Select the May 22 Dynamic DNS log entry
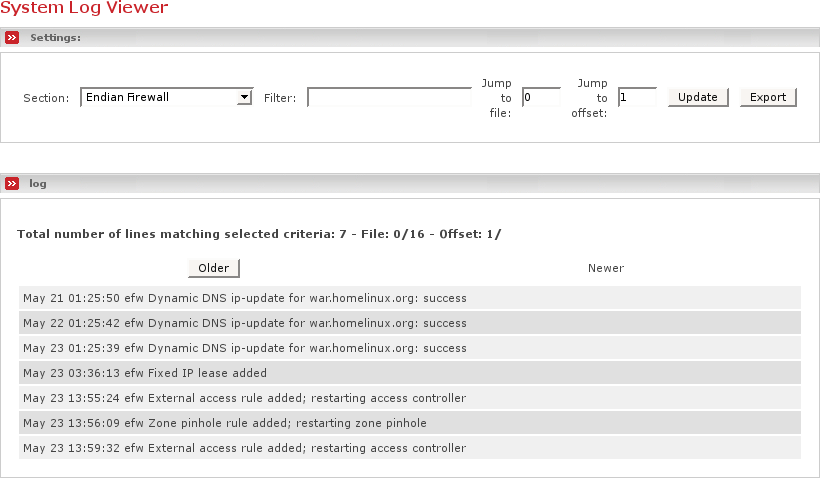 245,323
